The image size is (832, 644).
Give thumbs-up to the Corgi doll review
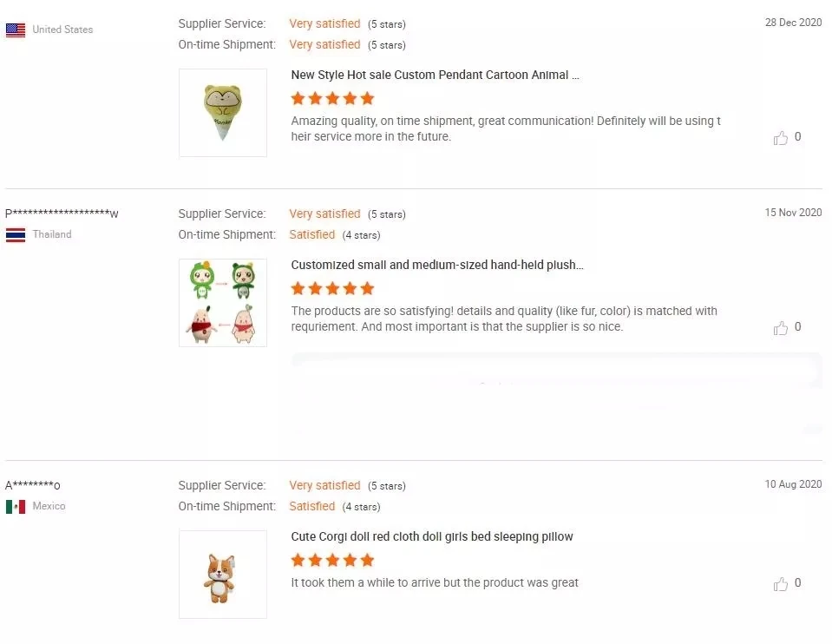[781, 584]
